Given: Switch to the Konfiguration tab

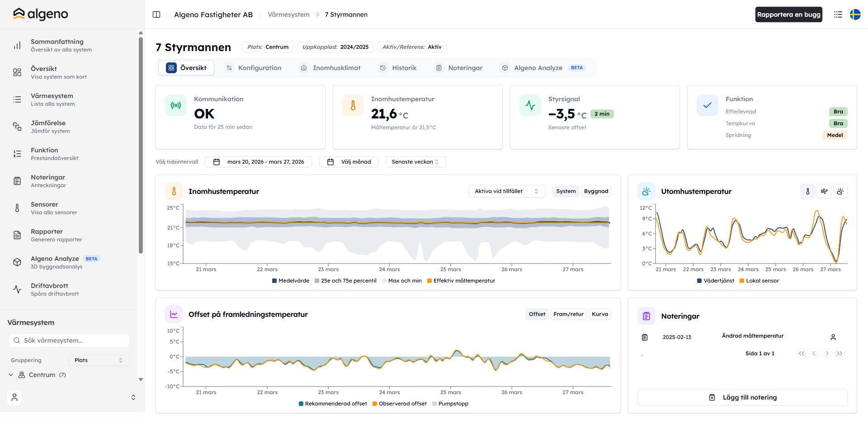Looking at the screenshot, I should coord(254,68).
